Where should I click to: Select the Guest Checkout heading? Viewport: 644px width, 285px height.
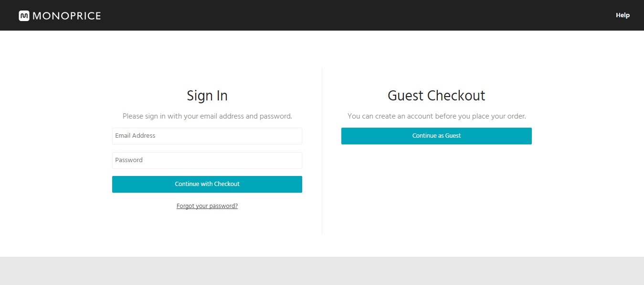click(x=436, y=96)
